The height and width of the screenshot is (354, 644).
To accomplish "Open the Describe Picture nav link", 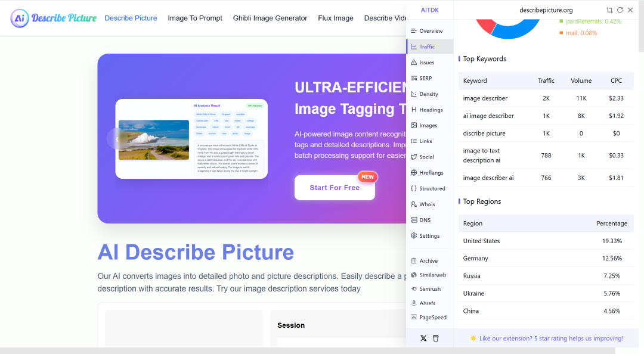I will [131, 18].
